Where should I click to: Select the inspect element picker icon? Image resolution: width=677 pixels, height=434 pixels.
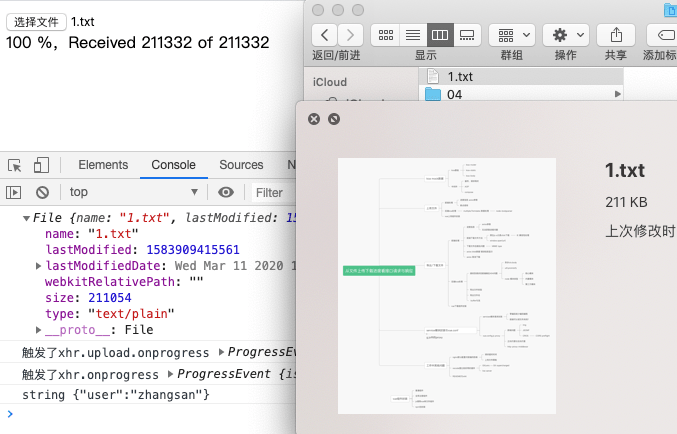tap(15, 165)
